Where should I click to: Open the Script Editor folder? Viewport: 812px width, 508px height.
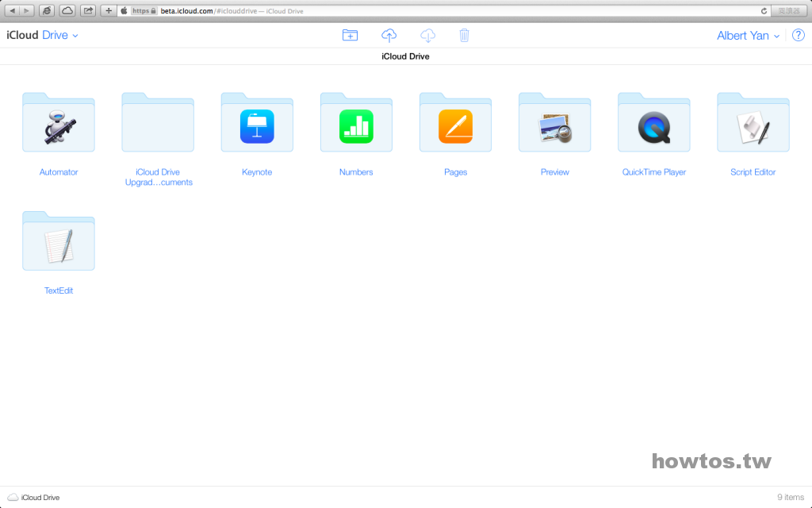point(753,122)
